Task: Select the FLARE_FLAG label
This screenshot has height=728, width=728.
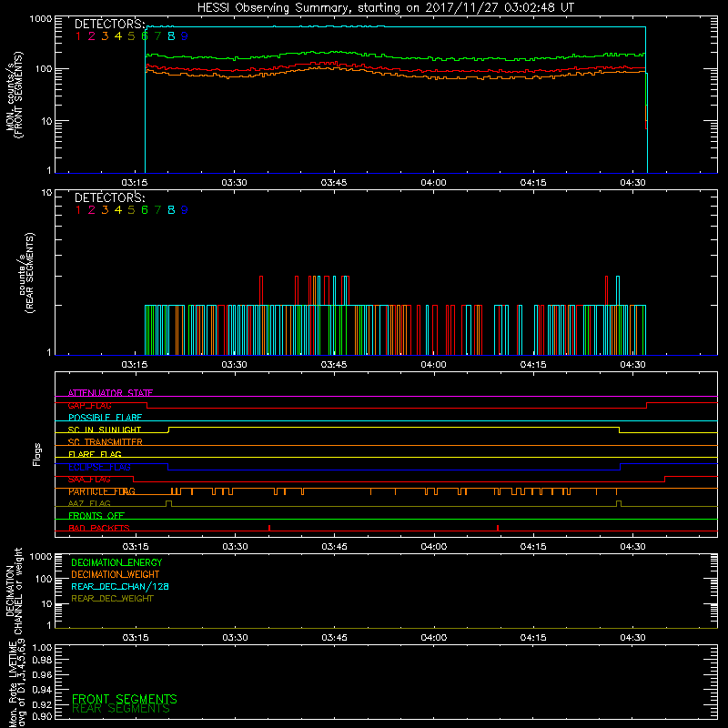Action: [95, 454]
